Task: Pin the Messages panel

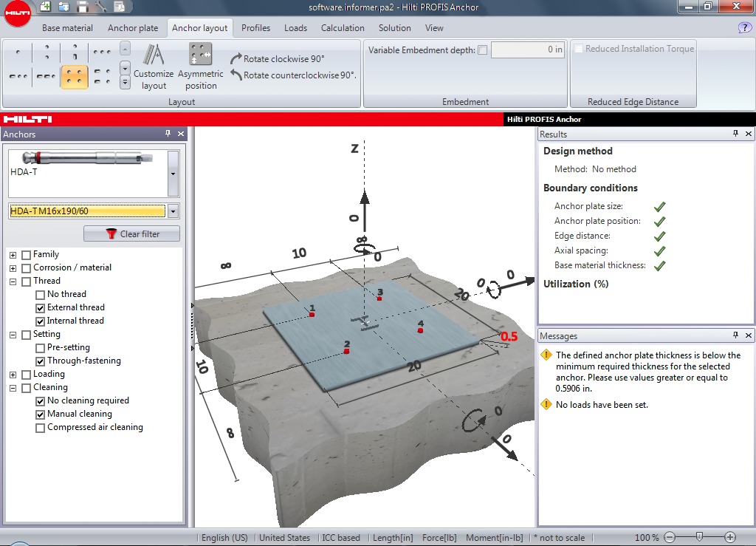Action: pos(735,335)
